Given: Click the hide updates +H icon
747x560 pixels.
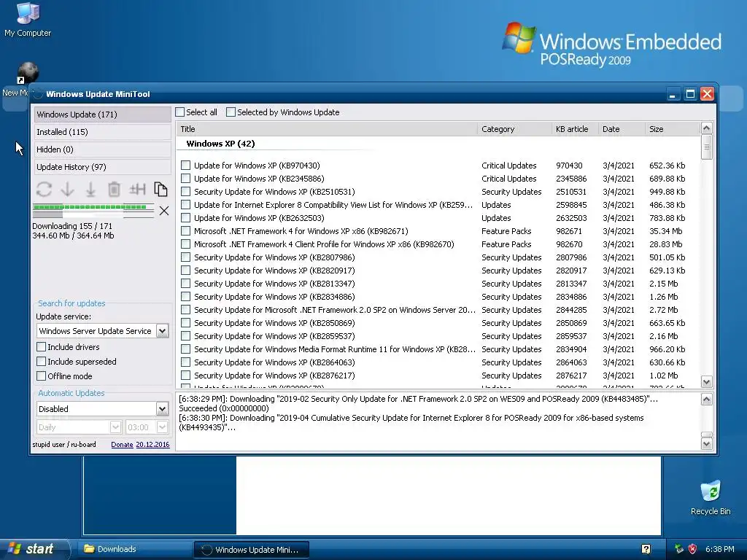Looking at the screenshot, I should click(137, 190).
